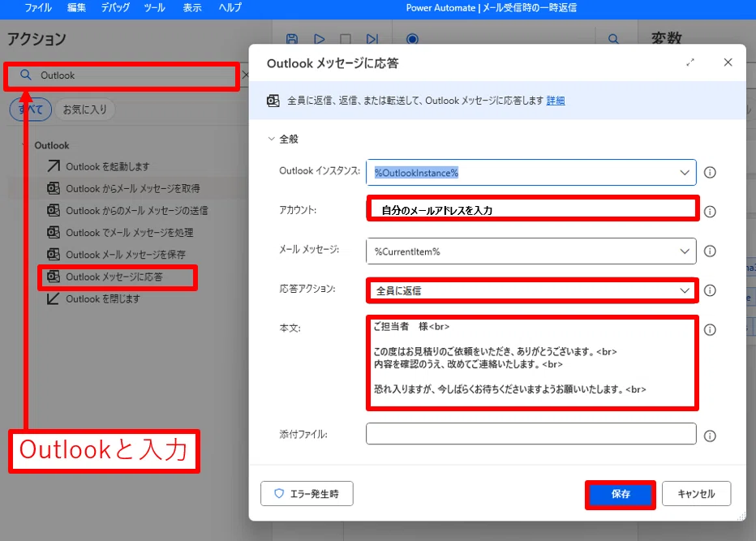Open the デバッグ menu

click(115, 8)
